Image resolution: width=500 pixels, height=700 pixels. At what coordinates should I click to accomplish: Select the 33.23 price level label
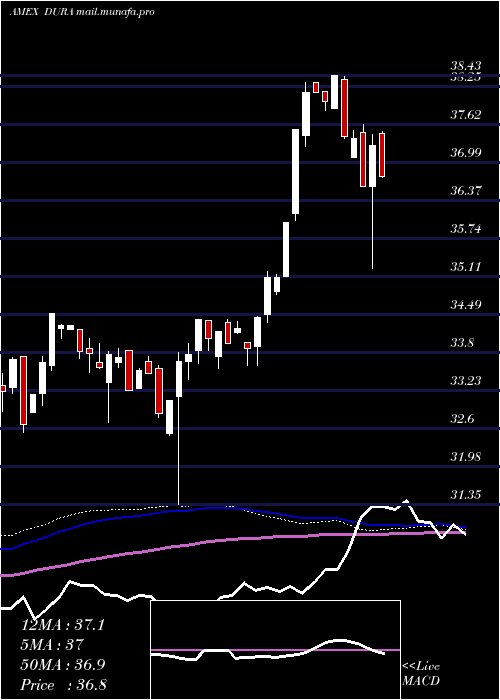coord(466,381)
